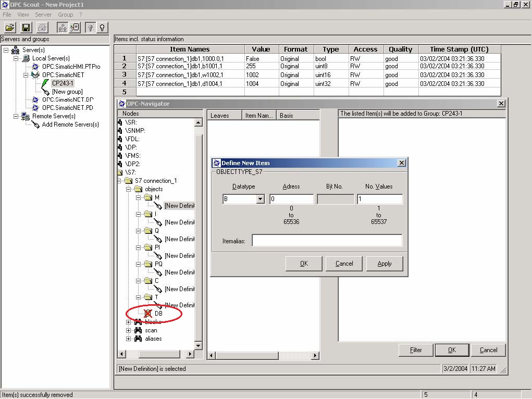This screenshot has width=532, height=399.
Task: Click the No. Values input field
Action: pos(380,199)
